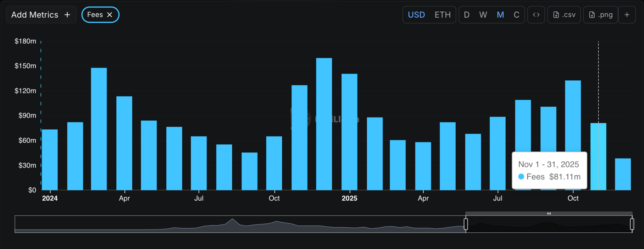Select daily (D) interval
644x249 pixels.
coord(467,15)
